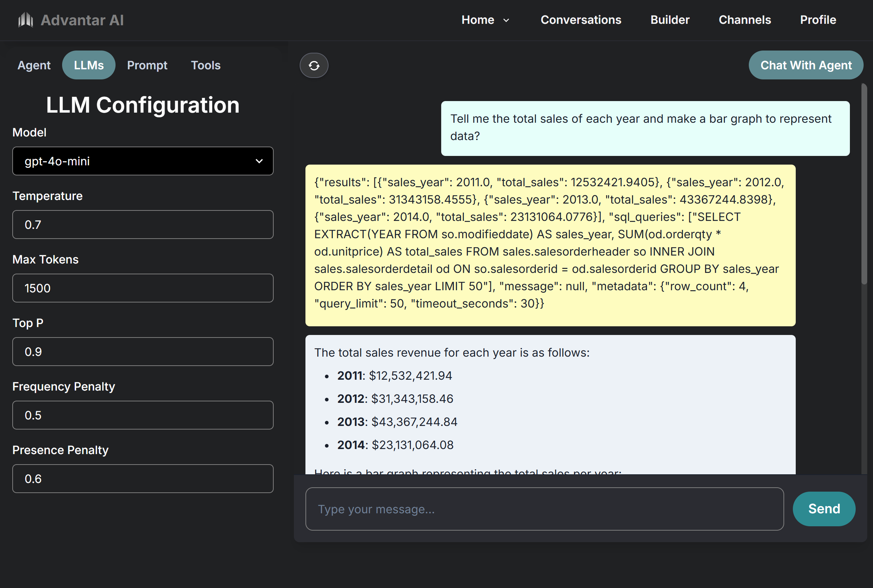Open Conversations in the top navigation
Viewport: 873px width, 588px height.
[581, 20]
